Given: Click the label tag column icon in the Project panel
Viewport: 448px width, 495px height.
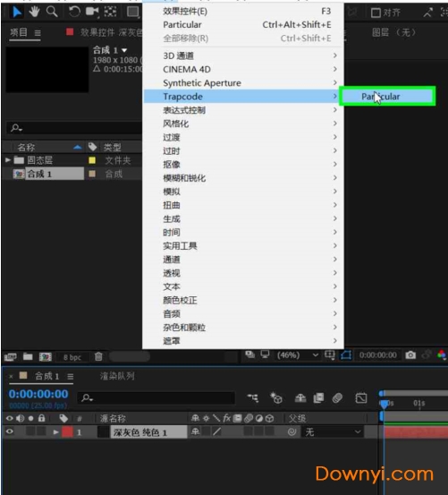Looking at the screenshot, I should [x=92, y=147].
